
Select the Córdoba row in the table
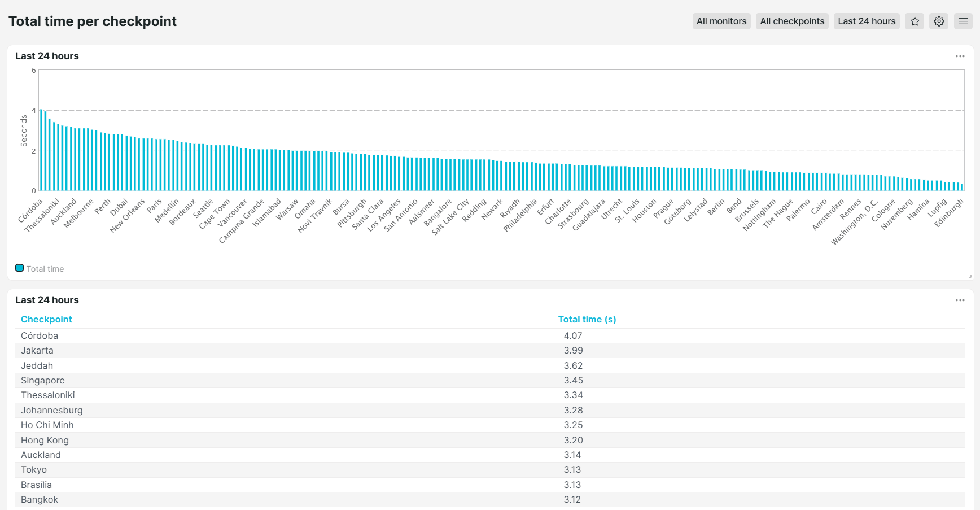click(x=226, y=335)
